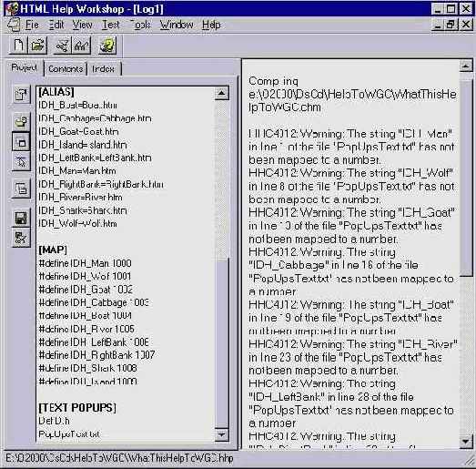Click the Save project floppy disk icon
The image size is (476, 469).
(x=21, y=218)
